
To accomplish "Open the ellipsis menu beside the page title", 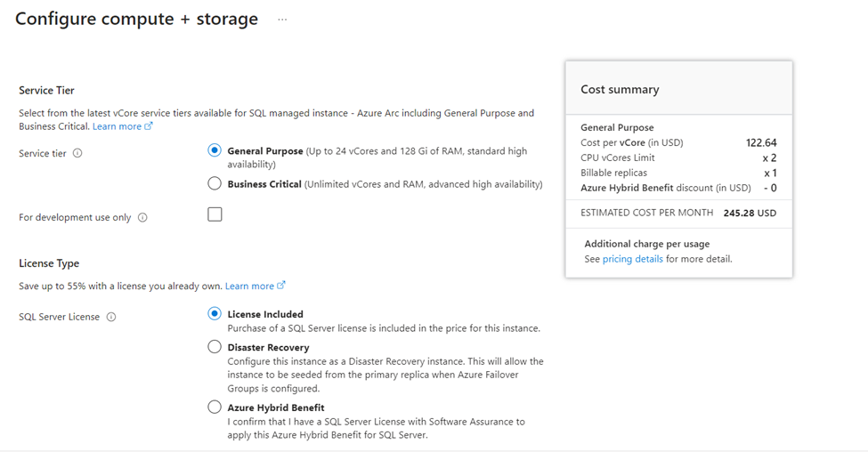I will 282,20.
